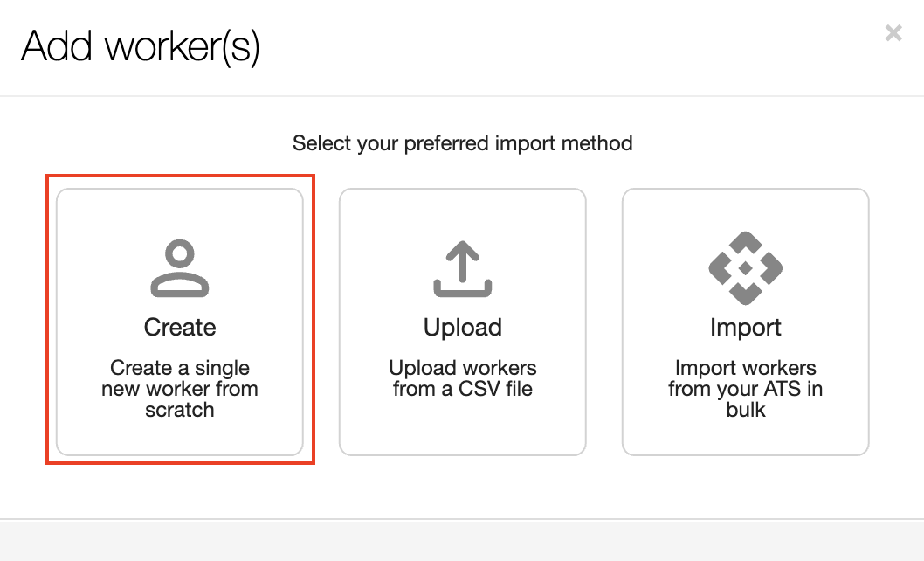Click the gray footer bar of the dialog

tap(462, 541)
